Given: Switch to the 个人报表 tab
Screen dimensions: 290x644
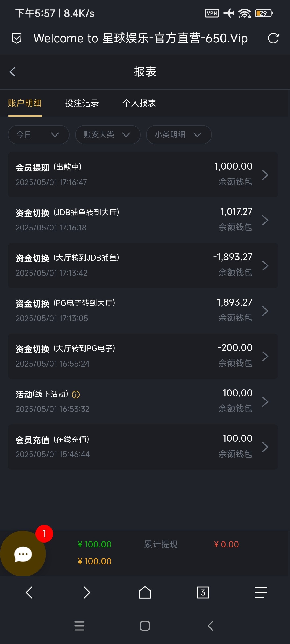Looking at the screenshot, I should tap(139, 103).
